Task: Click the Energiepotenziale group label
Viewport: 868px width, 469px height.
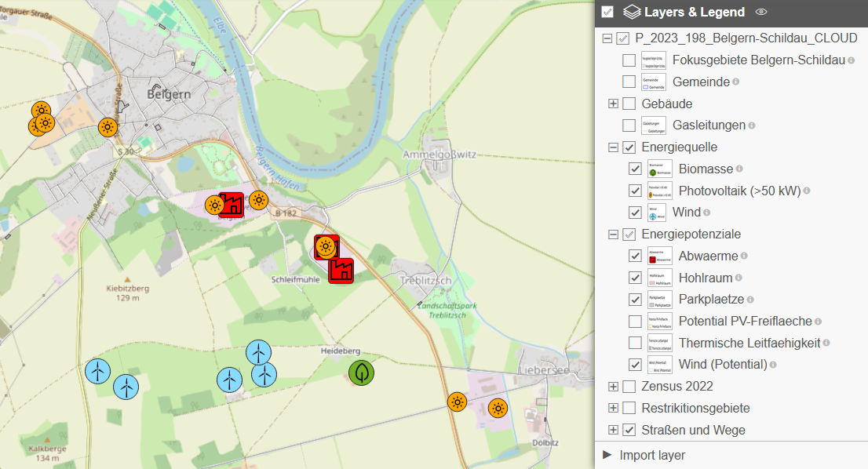Action: (691, 234)
